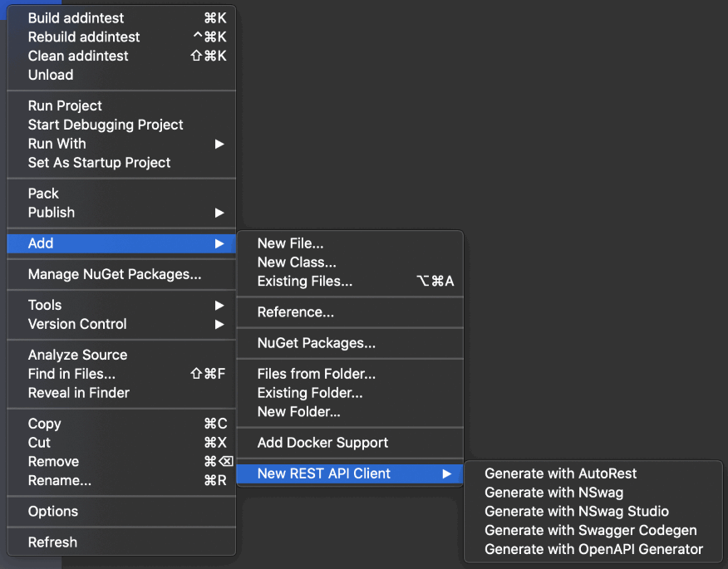Choose New File… in Add submenu
Screen dimensions: 728x569
point(350,243)
